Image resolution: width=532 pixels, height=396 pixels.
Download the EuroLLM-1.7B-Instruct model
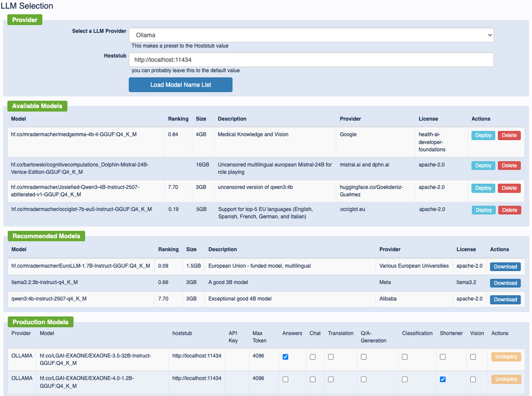click(505, 267)
